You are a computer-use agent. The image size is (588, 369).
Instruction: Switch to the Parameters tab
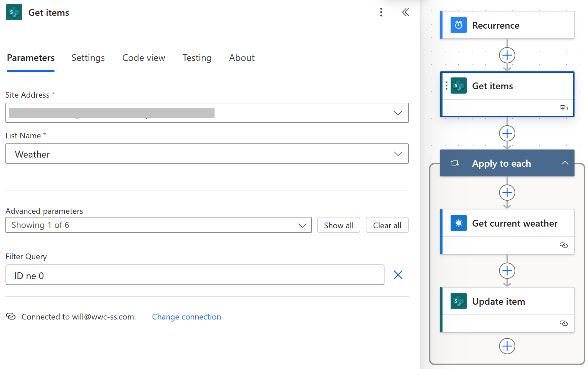pos(31,58)
